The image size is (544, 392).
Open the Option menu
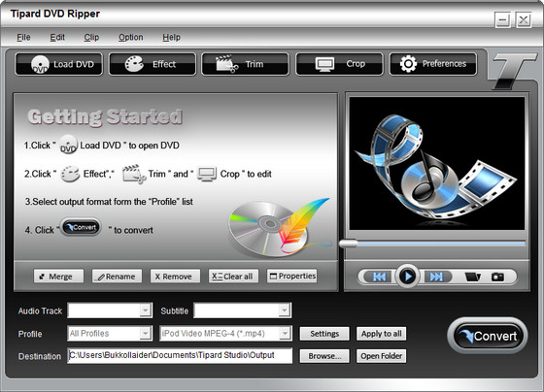point(131,37)
